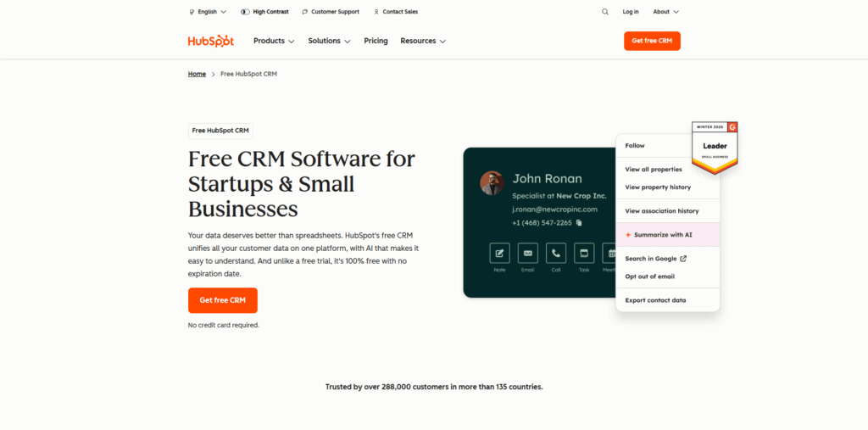Expand the Solutions menu
This screenshot has width=868, height=430.
[x=330, y=41]
